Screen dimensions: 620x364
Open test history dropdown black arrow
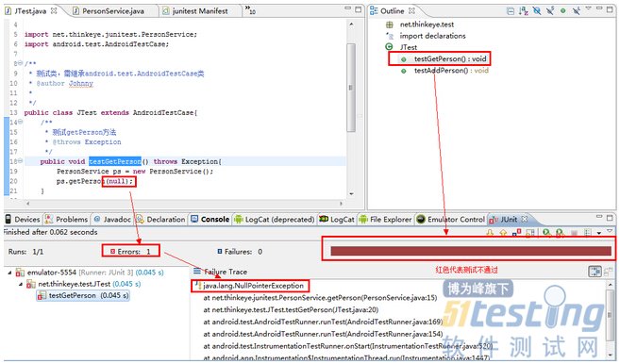click(599, 233)
